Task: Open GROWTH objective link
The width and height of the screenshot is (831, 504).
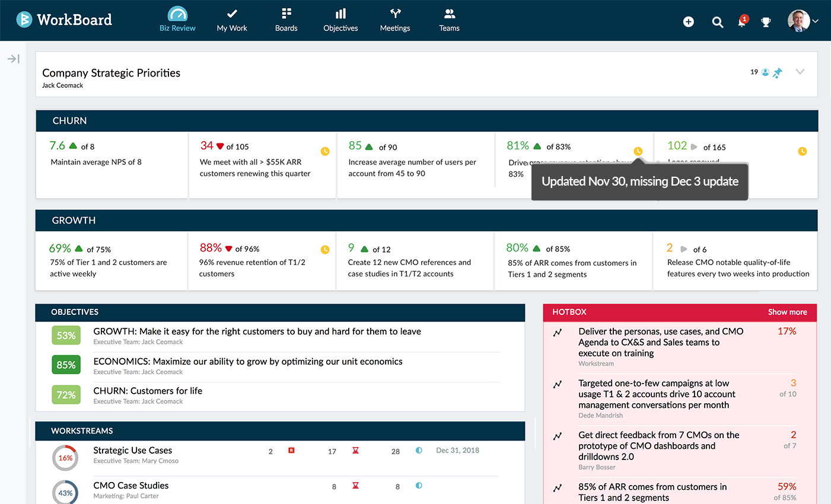Action: 257,331
